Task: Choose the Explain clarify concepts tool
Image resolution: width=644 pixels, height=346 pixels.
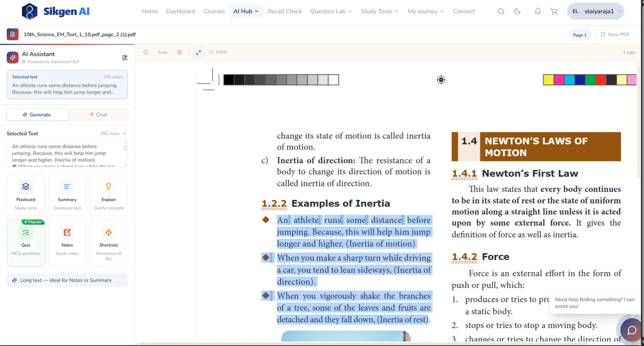Action: point(109,195)
